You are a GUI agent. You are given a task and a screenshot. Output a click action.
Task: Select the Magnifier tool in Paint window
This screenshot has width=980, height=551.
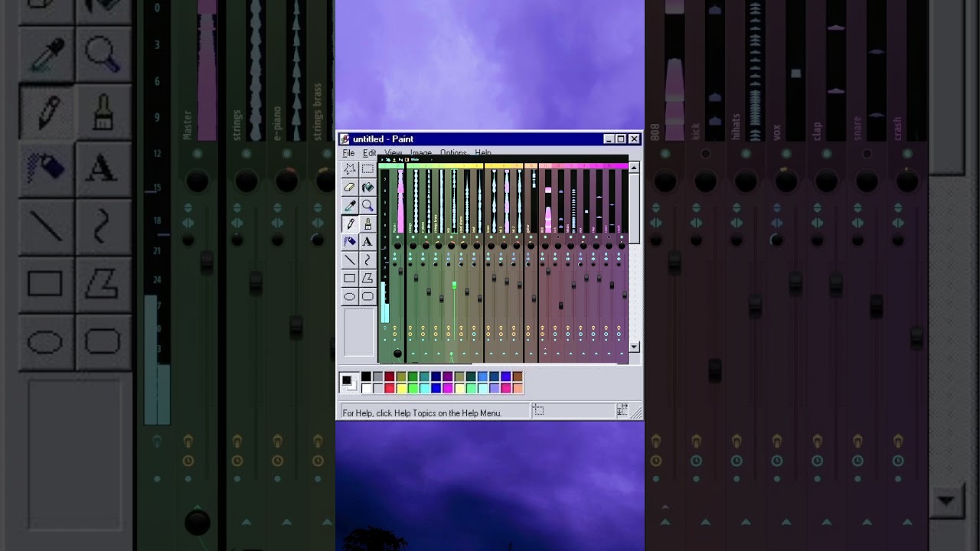pos(367,206)
